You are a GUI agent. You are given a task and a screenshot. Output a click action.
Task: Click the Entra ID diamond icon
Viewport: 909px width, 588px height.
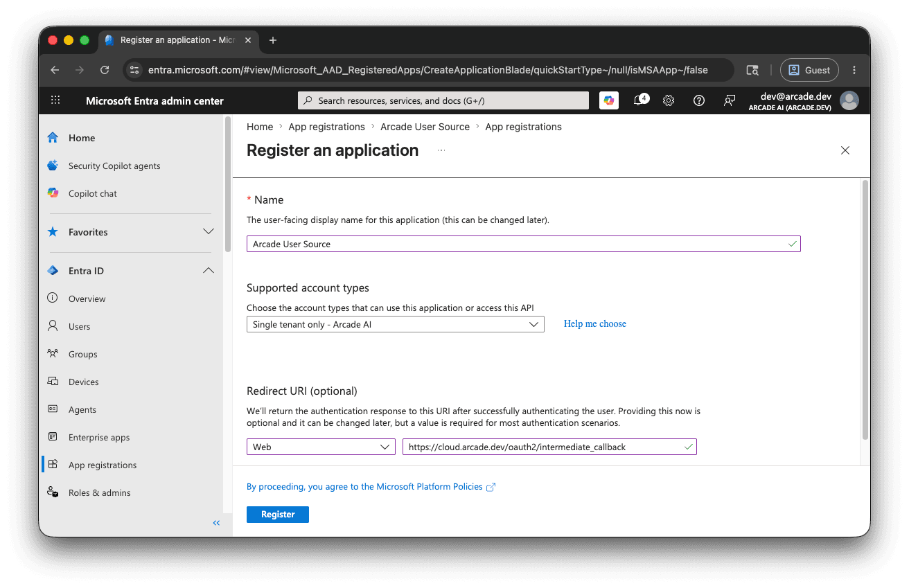tap(53, 271)
